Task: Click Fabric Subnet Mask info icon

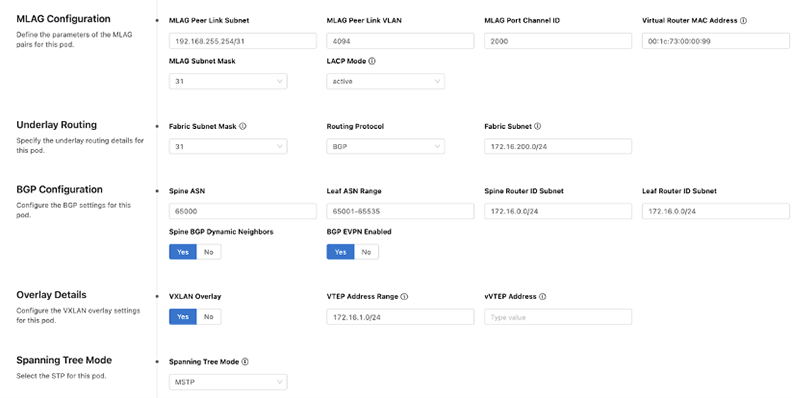Action: tap(242, 126)
